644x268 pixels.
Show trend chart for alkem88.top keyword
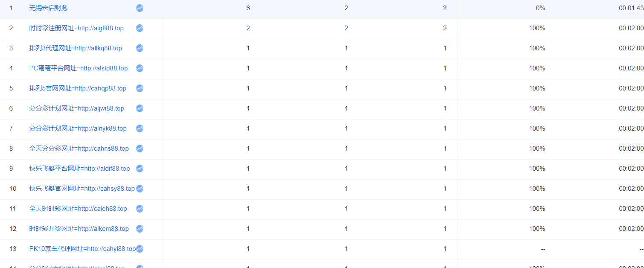[140, 229]
